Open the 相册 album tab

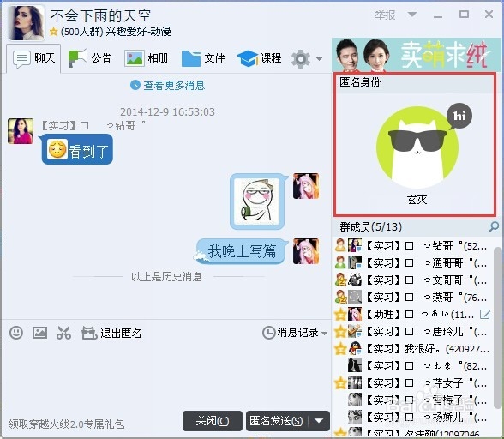[x=147, y=58]
